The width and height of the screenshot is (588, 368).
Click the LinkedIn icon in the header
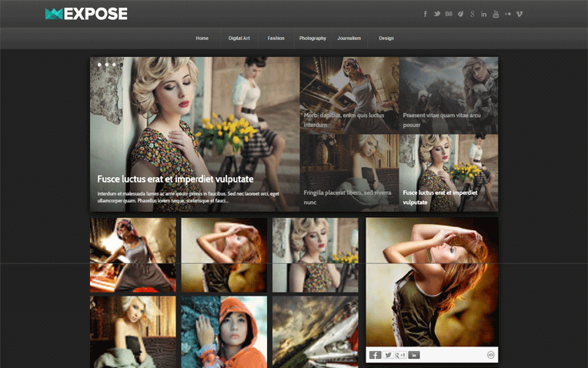click(483, 14)
